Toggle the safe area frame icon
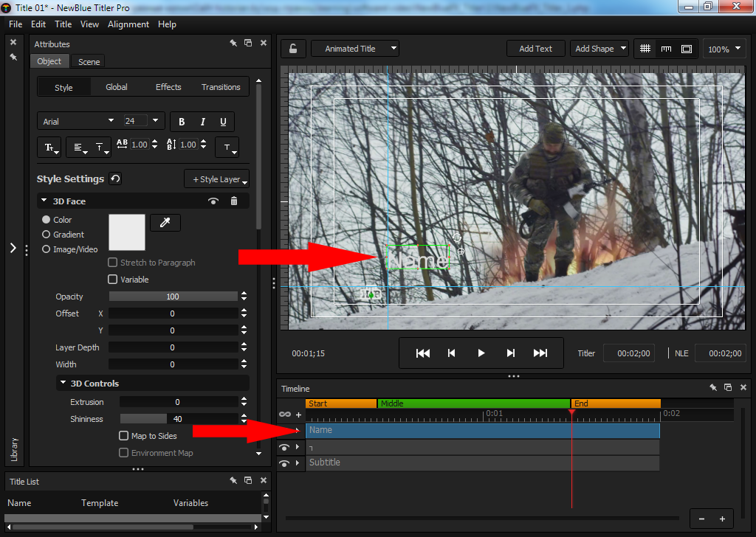 pyautogui.click(x=687, y=49)
